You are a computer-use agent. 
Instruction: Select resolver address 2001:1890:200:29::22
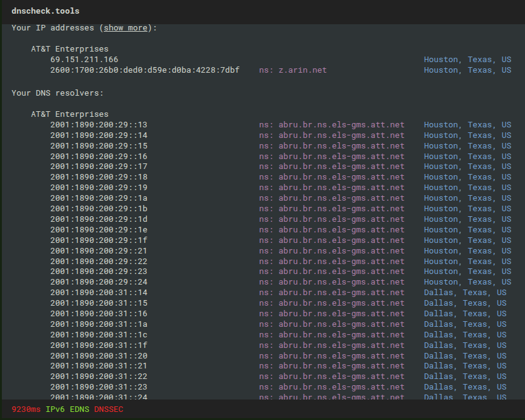[99, 261]
